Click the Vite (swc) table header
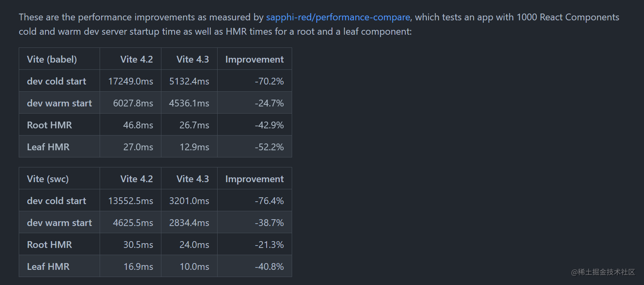 point(48,179)
